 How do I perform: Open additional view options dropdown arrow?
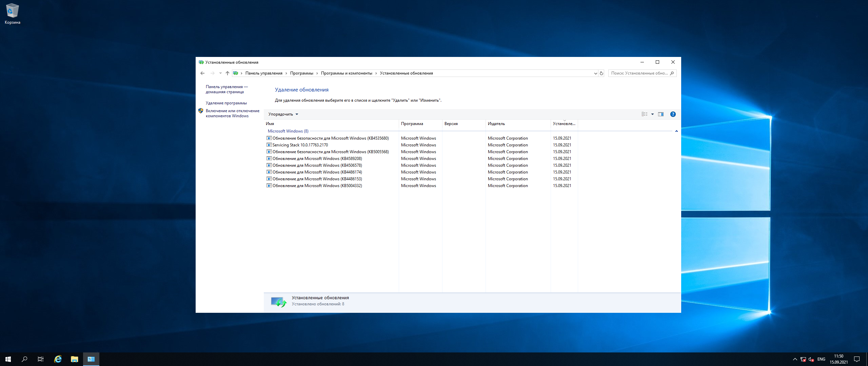pyautogui.click(x=652, y=114)
